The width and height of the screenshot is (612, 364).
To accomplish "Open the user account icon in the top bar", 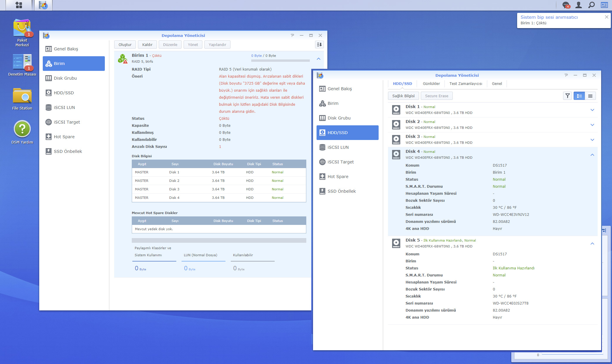I will (578, 5).
